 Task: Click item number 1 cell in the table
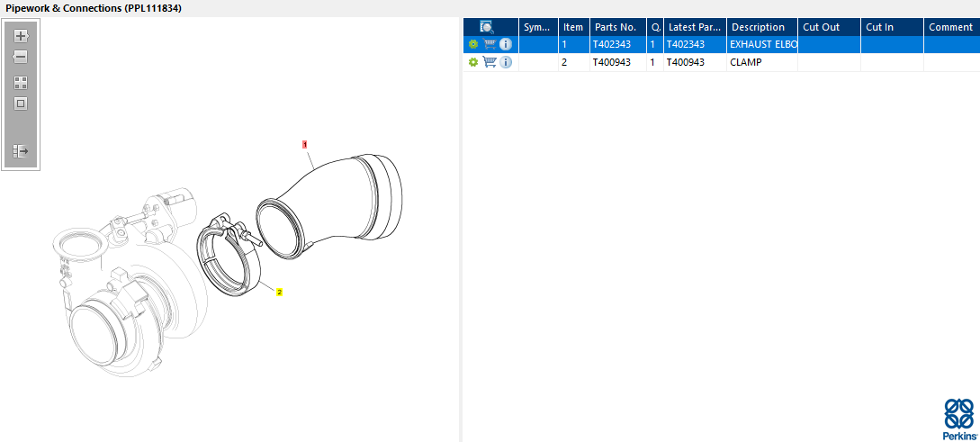[574, 44]
